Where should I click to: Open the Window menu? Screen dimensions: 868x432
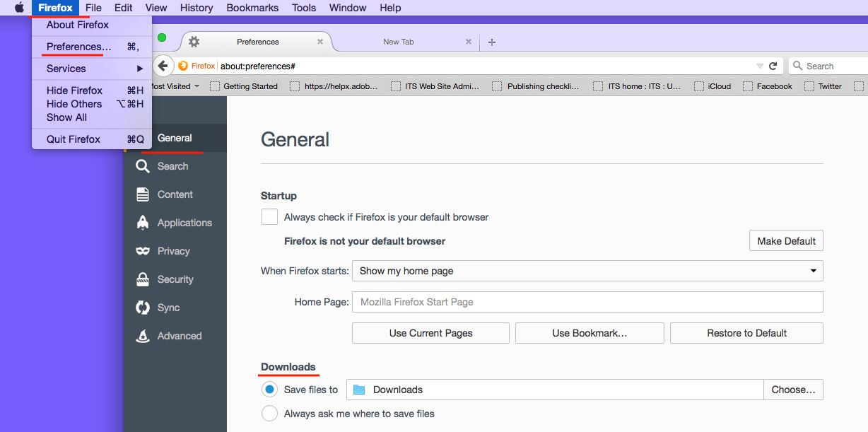[x=348, y=8]
